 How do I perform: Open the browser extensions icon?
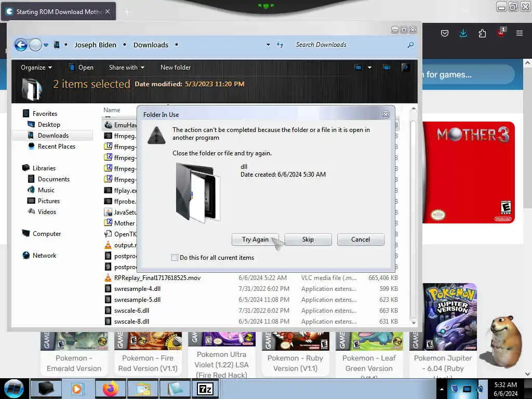point(482,33)
